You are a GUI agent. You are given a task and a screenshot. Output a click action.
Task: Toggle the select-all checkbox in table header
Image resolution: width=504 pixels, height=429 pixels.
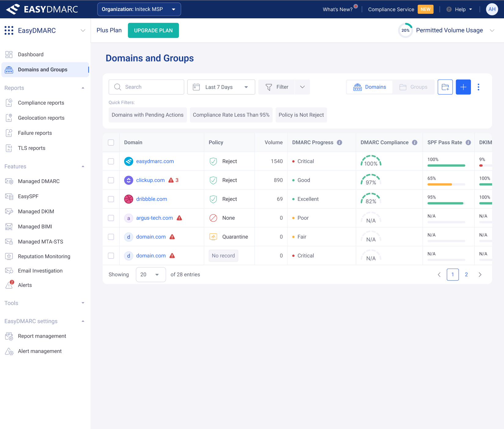pos(111,142)
